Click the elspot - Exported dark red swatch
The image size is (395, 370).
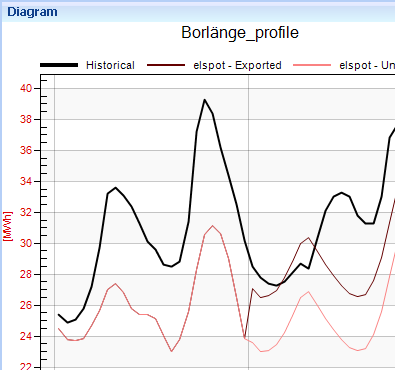pyautogui.click(x=166, y=65)
